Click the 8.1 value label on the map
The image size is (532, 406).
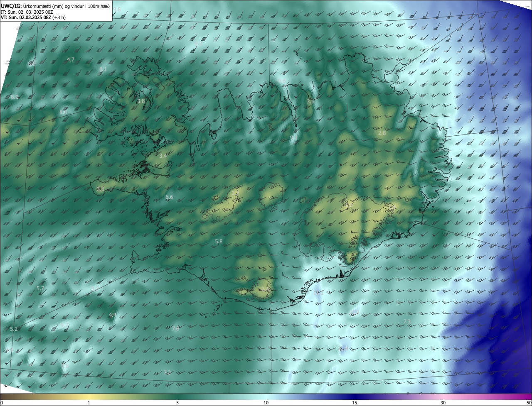click(x=103, y=69)
